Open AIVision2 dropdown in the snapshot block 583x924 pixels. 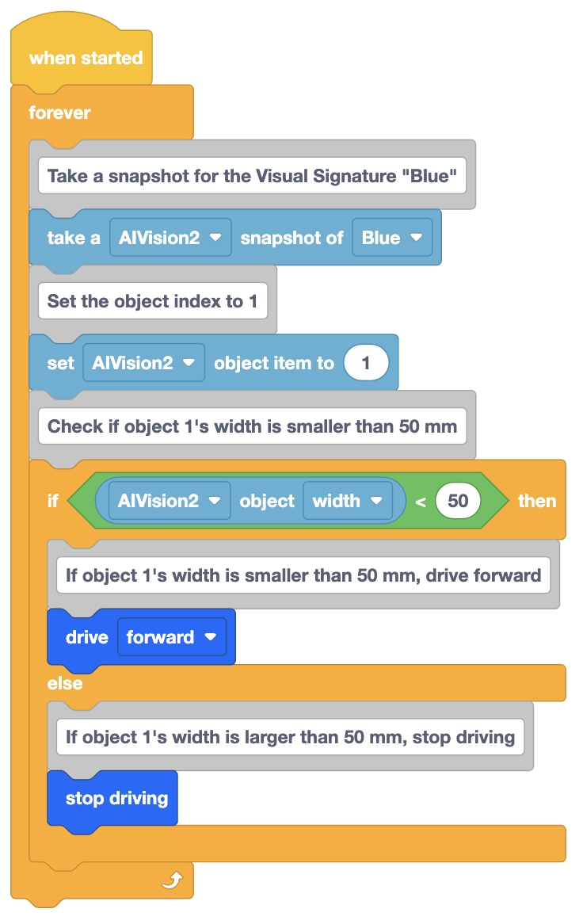[170, 237]
